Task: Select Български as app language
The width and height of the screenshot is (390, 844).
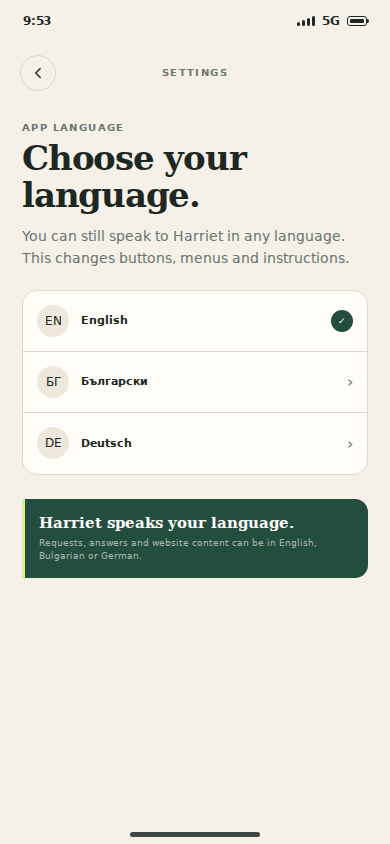Action: pos(195,382)
